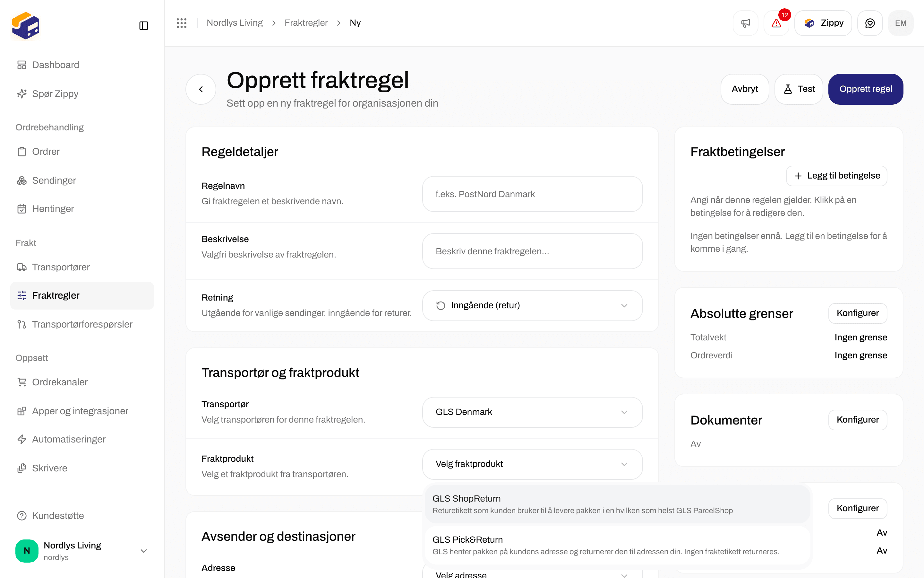Click the calendar icon beside Hentinger
The height and width of the screenshot is (578, 924).
point(22,209)
